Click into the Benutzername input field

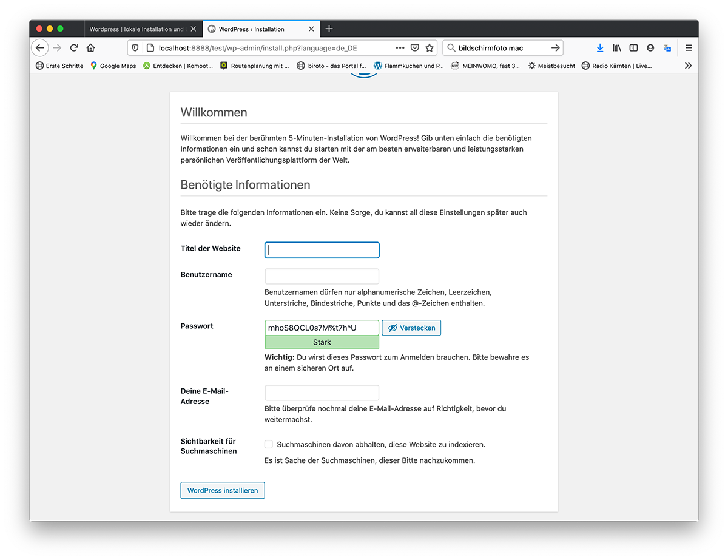pos(322,276)
